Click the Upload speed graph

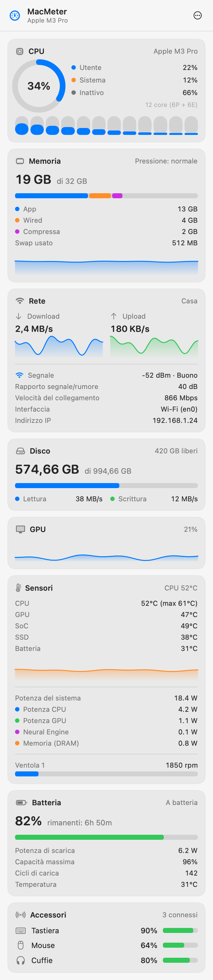154,346
